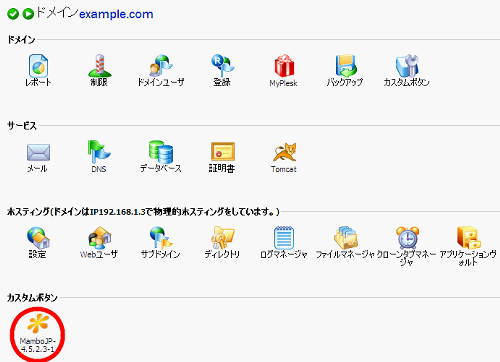
Task: Open the ドメインユーザ icon
Action: pyautogui.click(x=161, y=66)
